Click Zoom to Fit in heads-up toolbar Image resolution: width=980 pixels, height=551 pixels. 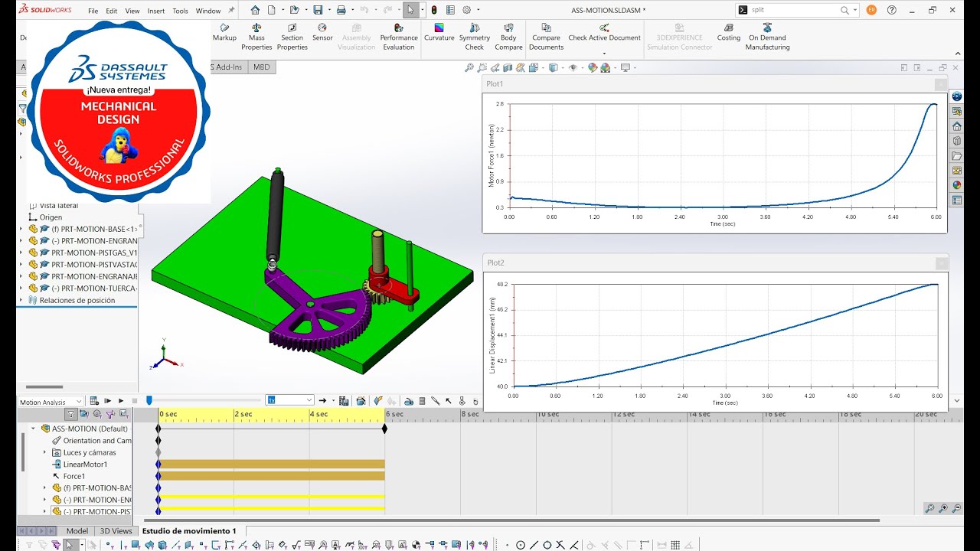click(469, 67)
